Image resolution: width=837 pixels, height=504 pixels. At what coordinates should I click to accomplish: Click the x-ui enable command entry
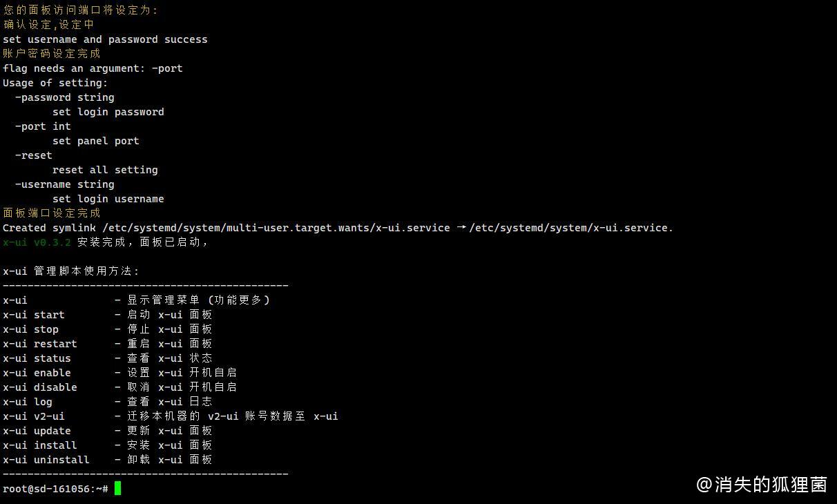click(x=120, y=373)
